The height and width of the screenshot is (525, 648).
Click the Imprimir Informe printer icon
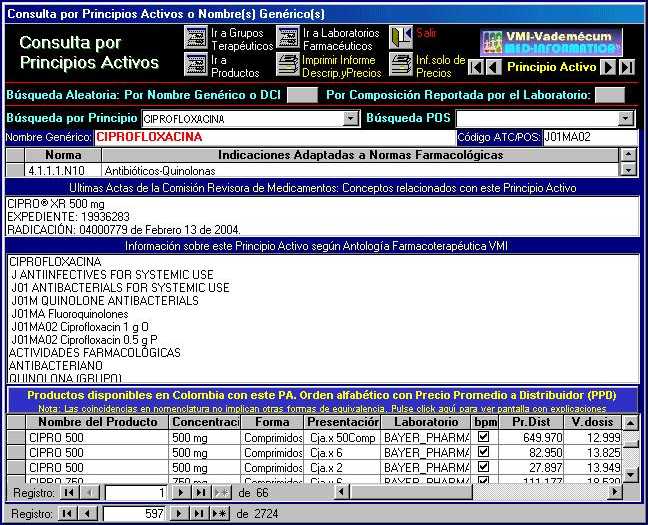(288, 64)
